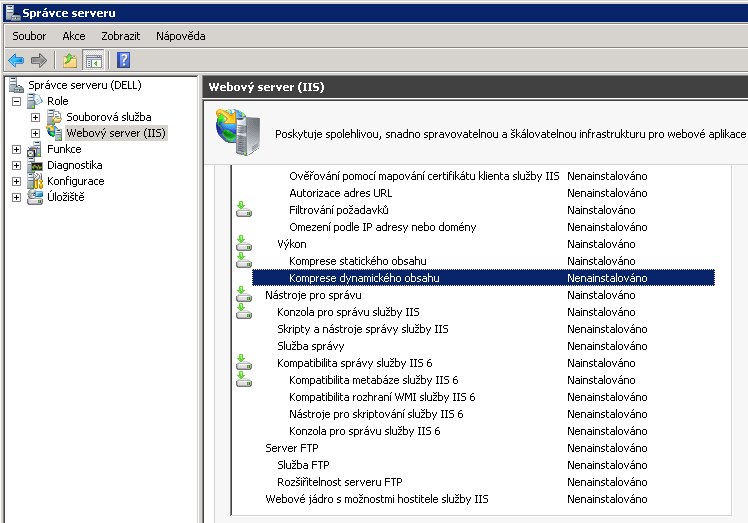Viewport: 748px width, 523px height.
Task: Toggle the show/hide console tree icon
Action: [93, 60]
